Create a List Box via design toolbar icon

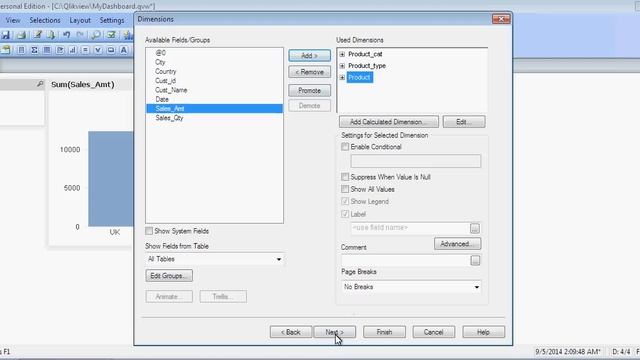tap(21, 50)
